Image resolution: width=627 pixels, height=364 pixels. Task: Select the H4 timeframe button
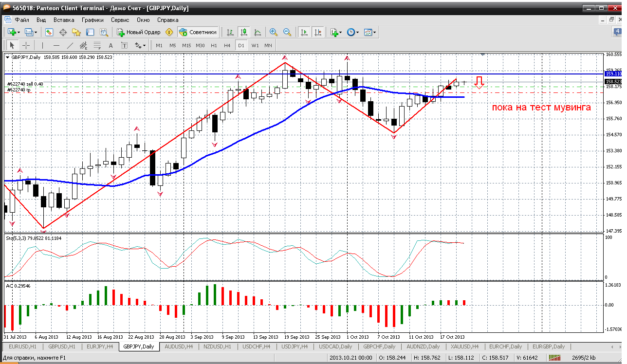pyautogui.click(x=227, y=45)
